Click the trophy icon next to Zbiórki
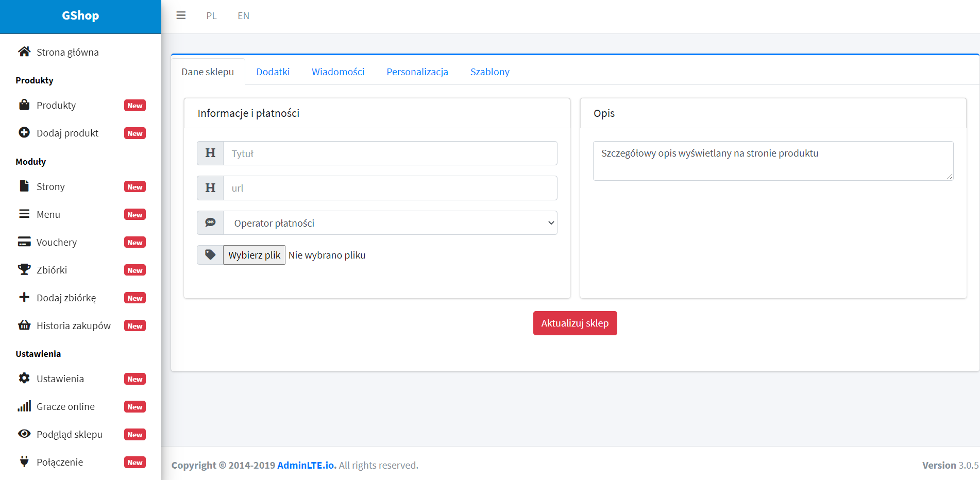980x480 pixels. click(x=24, y=270)
